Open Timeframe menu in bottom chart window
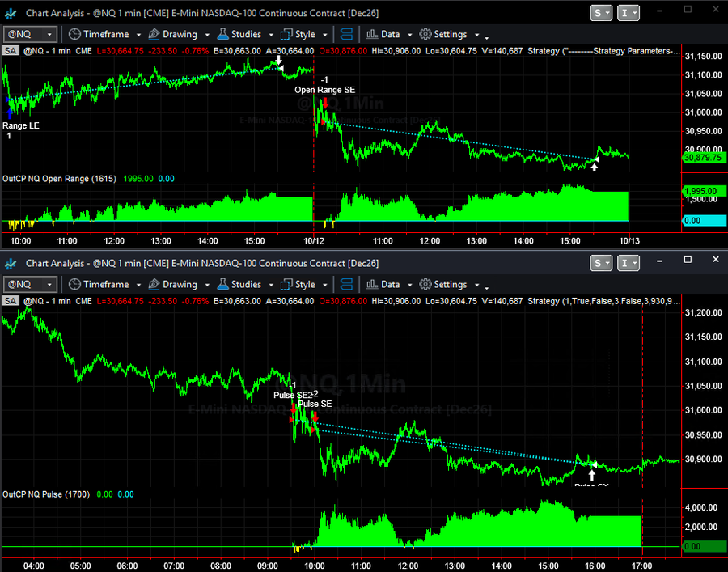This screenshot has width=728, height=572. tap(104, 285)
